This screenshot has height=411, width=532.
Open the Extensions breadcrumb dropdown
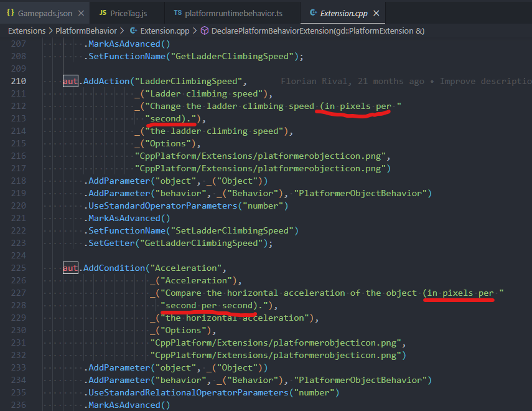pos(26,31)
